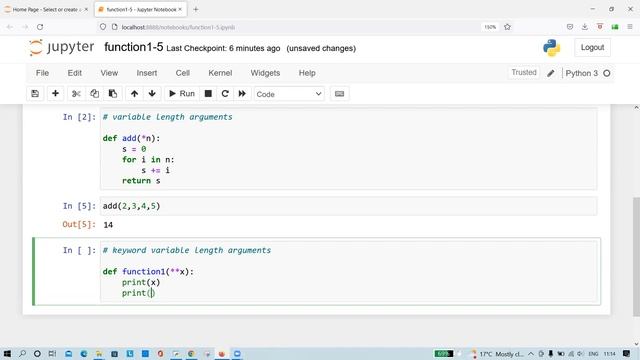640x360 pixels.
Task: Close the Home Page browser tab
Action: pos(86,9)
